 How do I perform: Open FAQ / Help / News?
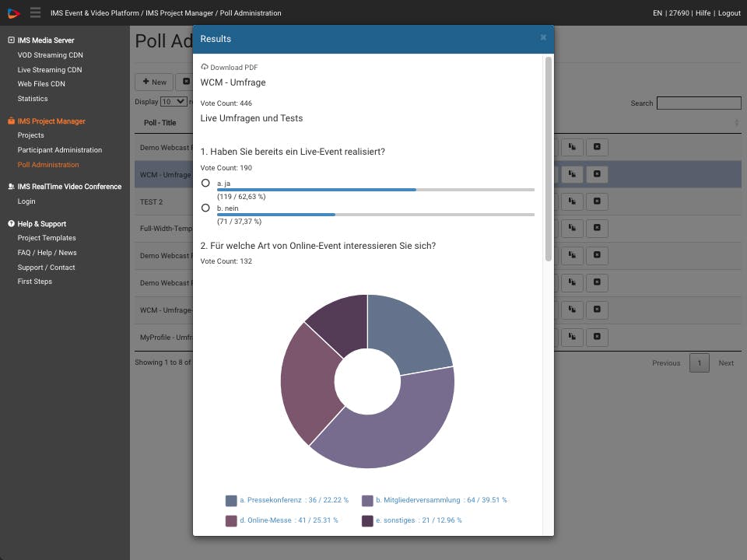point(47,252)
